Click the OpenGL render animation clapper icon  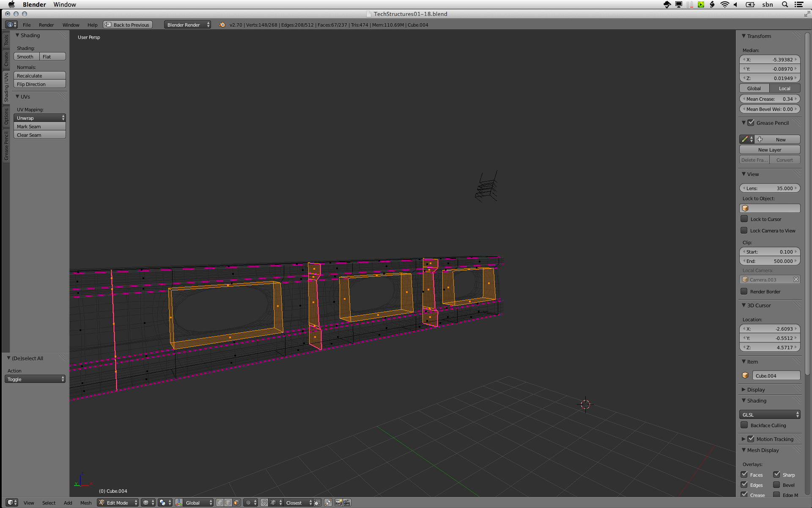[347, 502]
